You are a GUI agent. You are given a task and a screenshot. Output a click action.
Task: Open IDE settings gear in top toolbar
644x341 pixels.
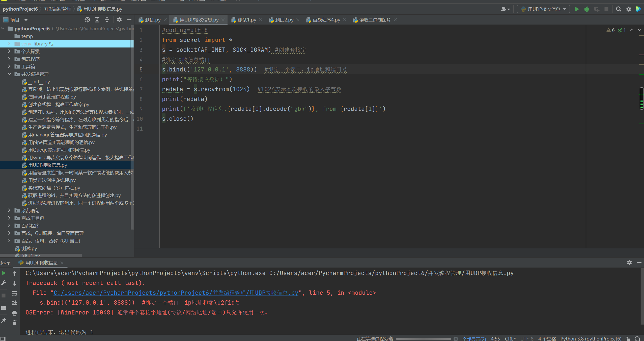pos(629,9)
